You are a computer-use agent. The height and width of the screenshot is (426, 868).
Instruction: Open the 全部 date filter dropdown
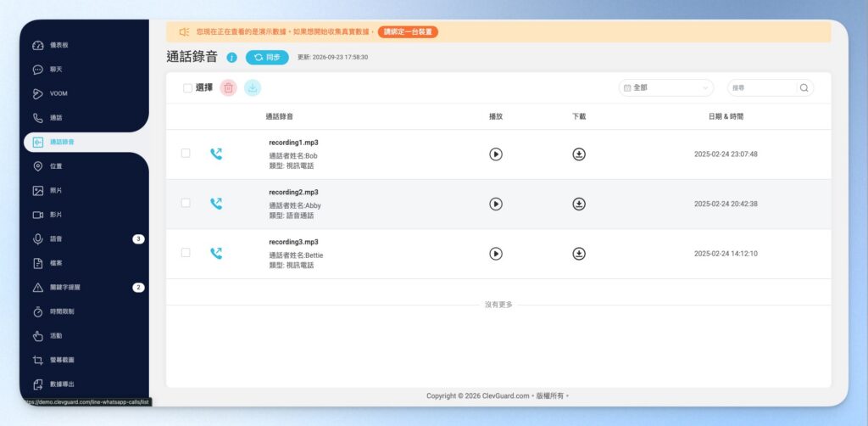[x=666, y=87]
